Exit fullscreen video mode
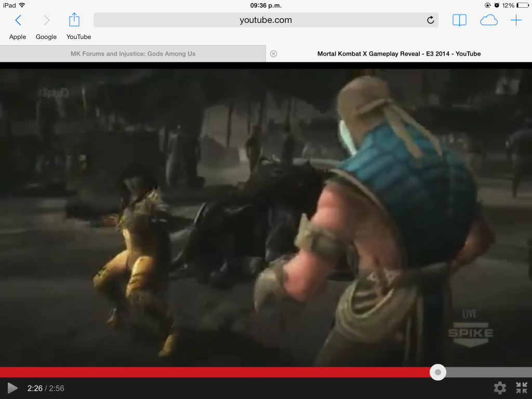 (x=522, y=388)
